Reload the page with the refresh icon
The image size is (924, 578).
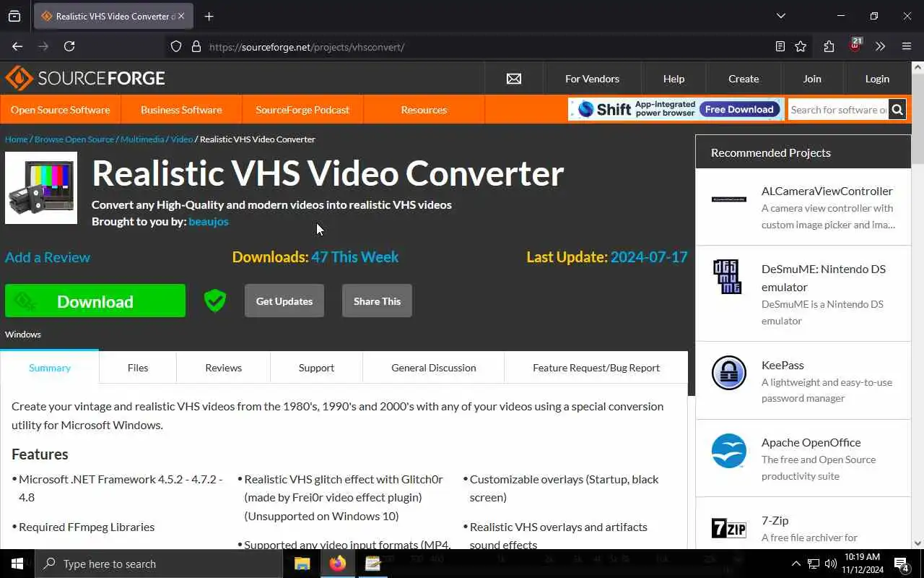pyautogui.click(x=69, y=46)
